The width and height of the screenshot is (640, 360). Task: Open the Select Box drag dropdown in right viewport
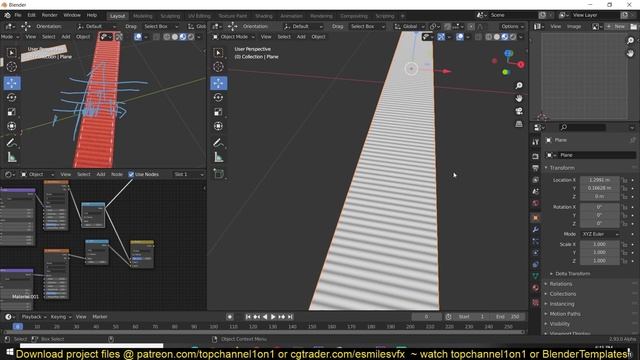[x=367, y=27]
